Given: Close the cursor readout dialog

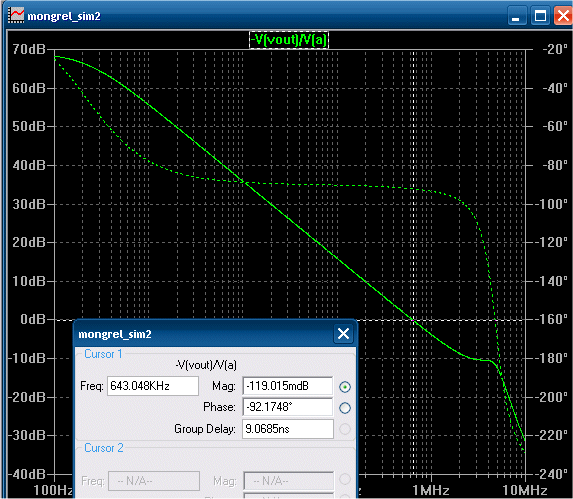Looking at the screenshot, I should (x=343, y=334).
